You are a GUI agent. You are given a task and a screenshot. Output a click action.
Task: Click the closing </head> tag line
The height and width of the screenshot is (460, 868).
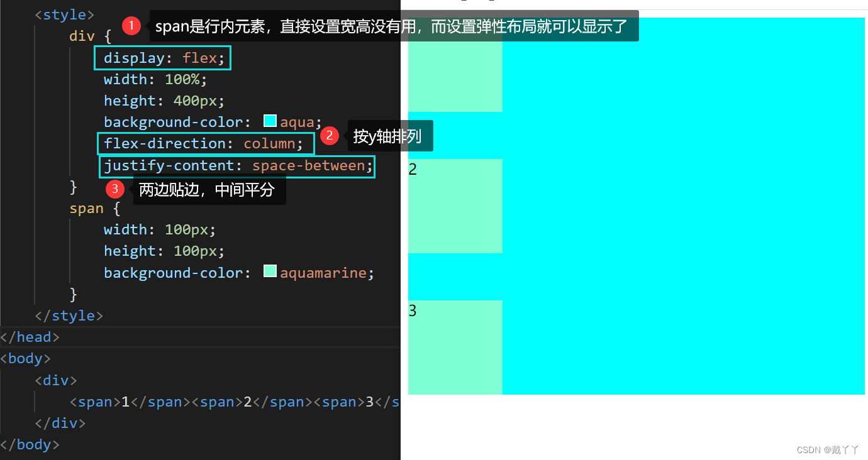tap(30, 337)
